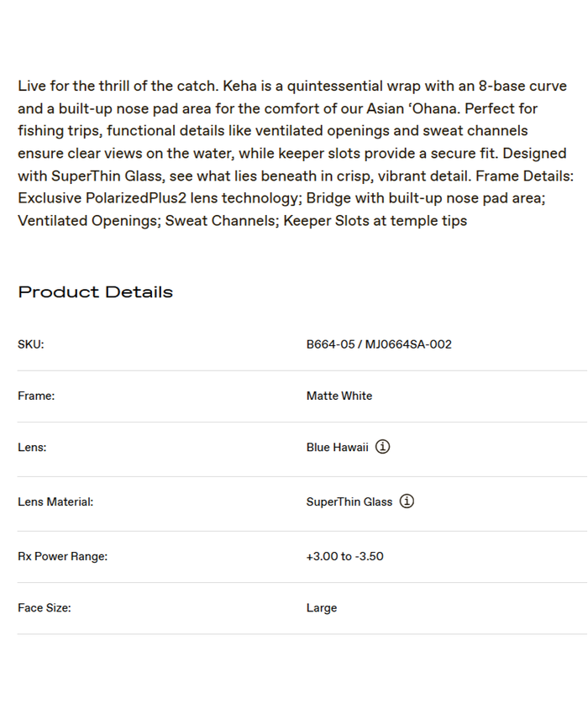Click the +3.00 to -3.50 value
Screen dimensions: 588x714
[345, 556]
